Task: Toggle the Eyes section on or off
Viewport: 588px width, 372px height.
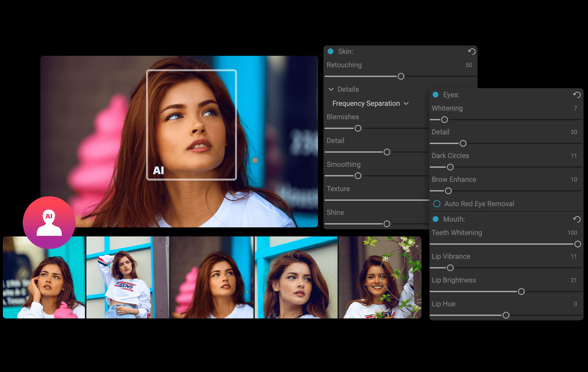Action: point(436,95)
